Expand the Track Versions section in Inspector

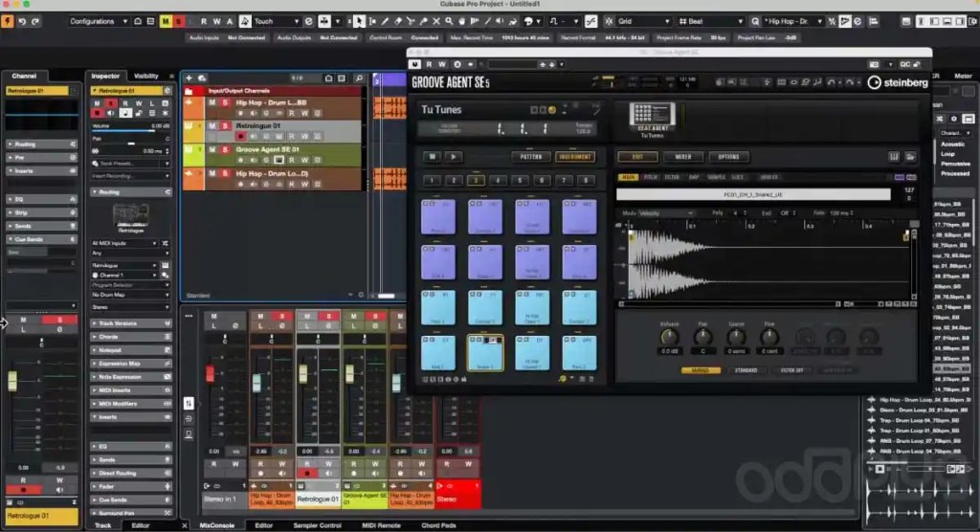click(x=130, y=323)
